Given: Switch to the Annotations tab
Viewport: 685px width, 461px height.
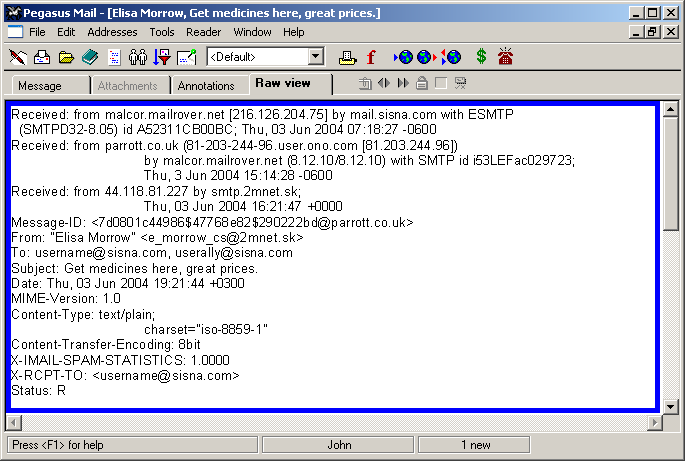Looking at the screenshot, I should [x=206, y=86].
